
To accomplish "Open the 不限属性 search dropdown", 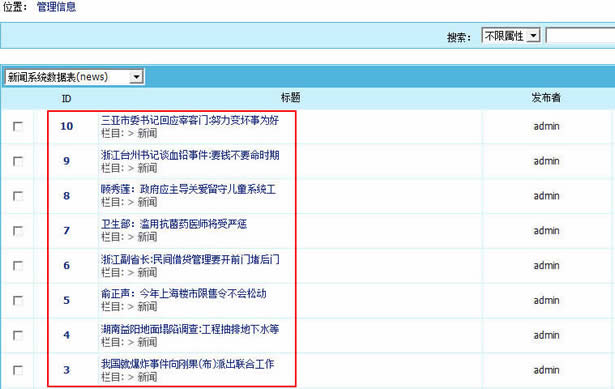I will click(x=511, y=36).
